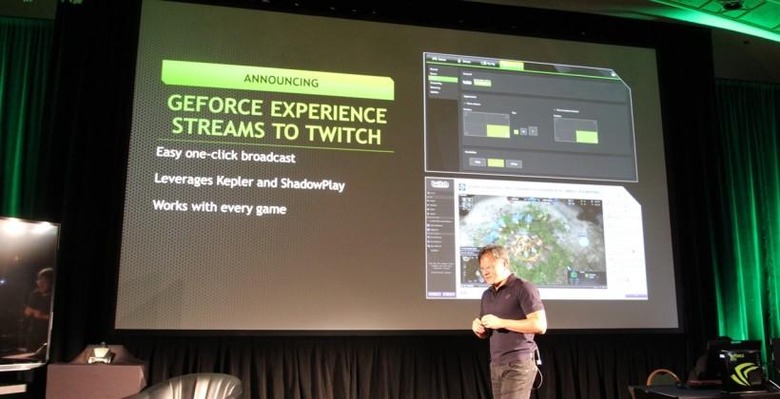Click the right gray button in the bottom row
Image resolution: width=780 pixels, height=399 pixels.
click(514, 164)
